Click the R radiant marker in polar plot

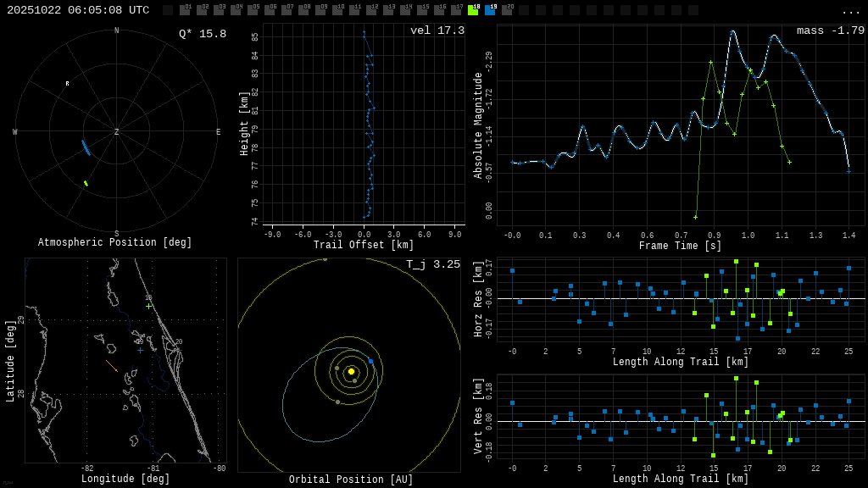coord(67,84)
